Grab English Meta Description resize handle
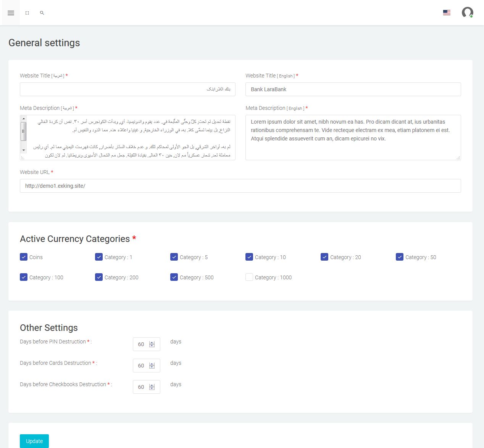484x448 pixels. tap(458, 158)
